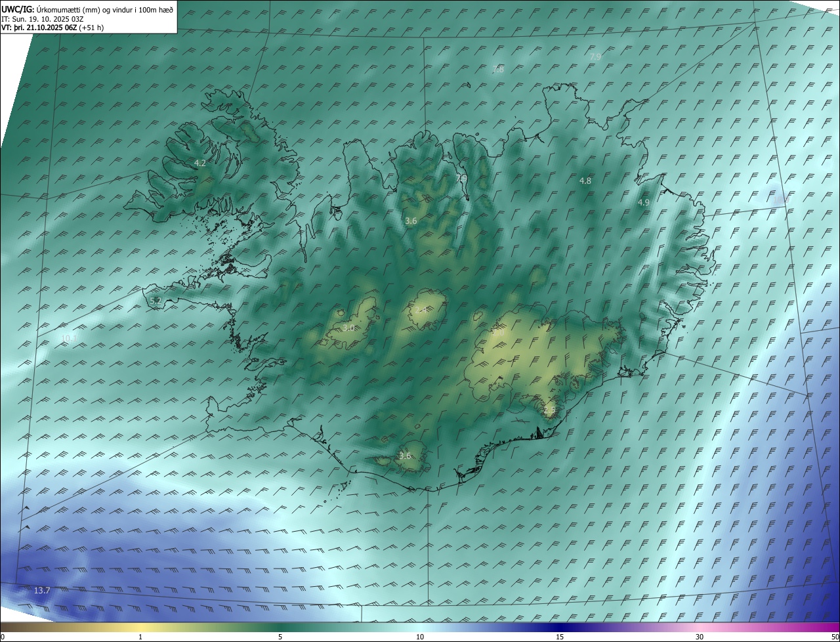Click the (+51 h) forecast offset text
840x642 pixels.
click(91, 28)
